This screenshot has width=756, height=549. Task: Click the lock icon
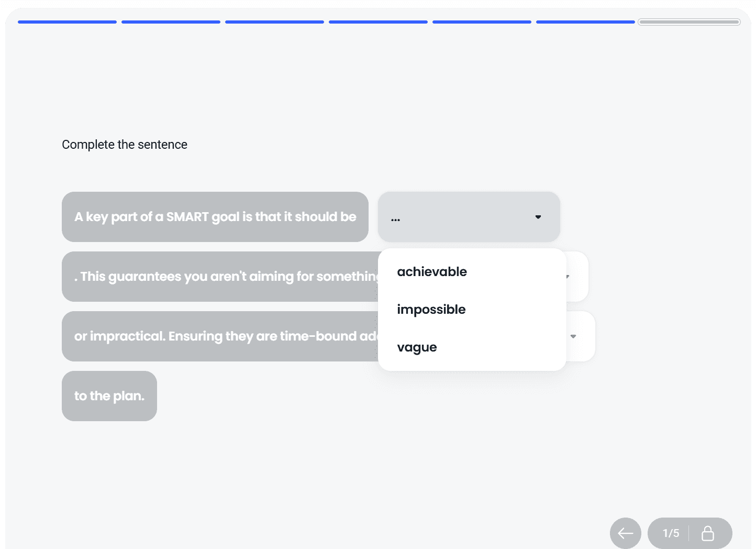pos(707,533)
